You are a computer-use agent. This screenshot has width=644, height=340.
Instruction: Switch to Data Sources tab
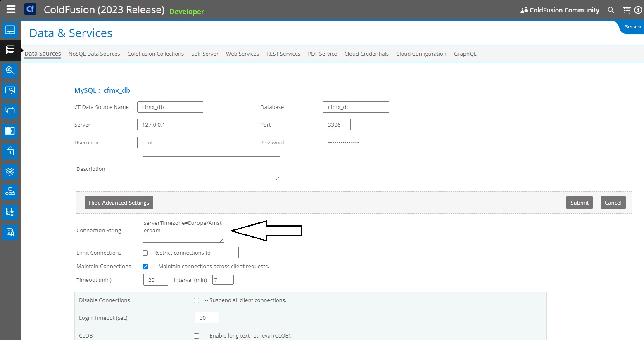[43, 54]
